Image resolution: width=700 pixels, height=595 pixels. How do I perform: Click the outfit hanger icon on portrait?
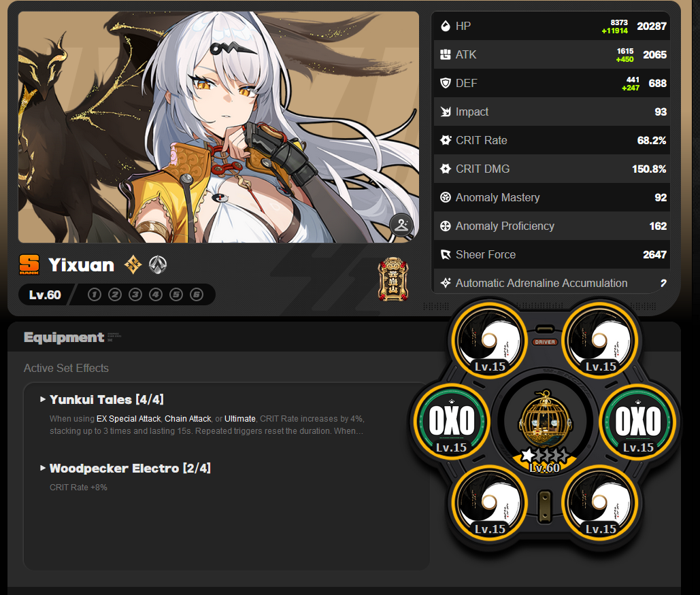tap(401, 225)
